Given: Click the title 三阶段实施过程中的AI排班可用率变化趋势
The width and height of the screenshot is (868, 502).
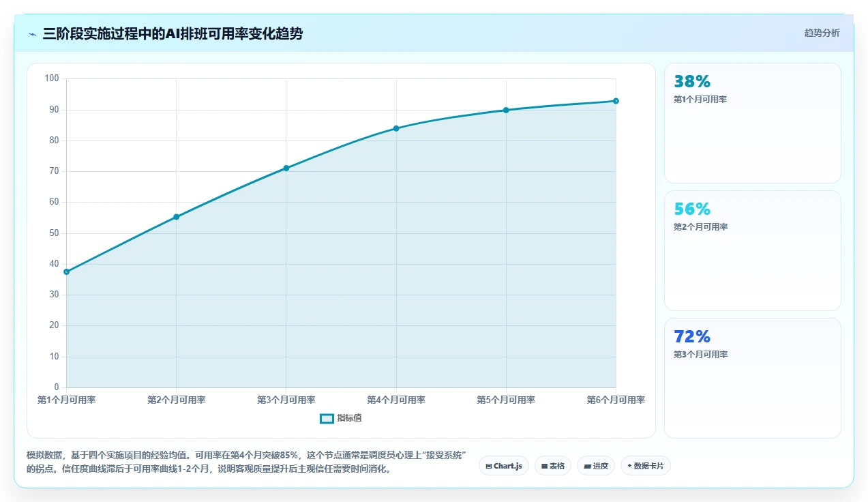Looking at the screenshot, I should (x=173, y=34).
